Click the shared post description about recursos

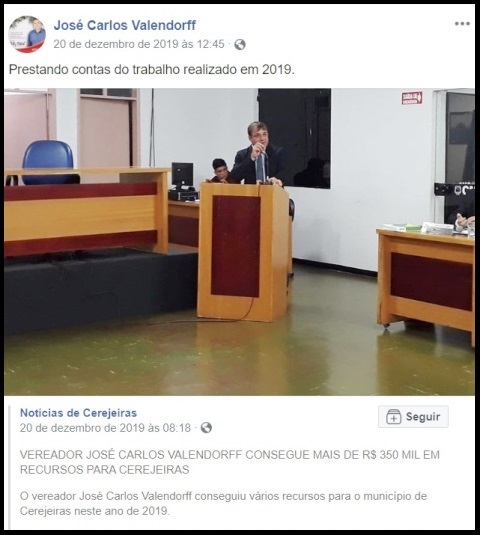tap(223, 504)
